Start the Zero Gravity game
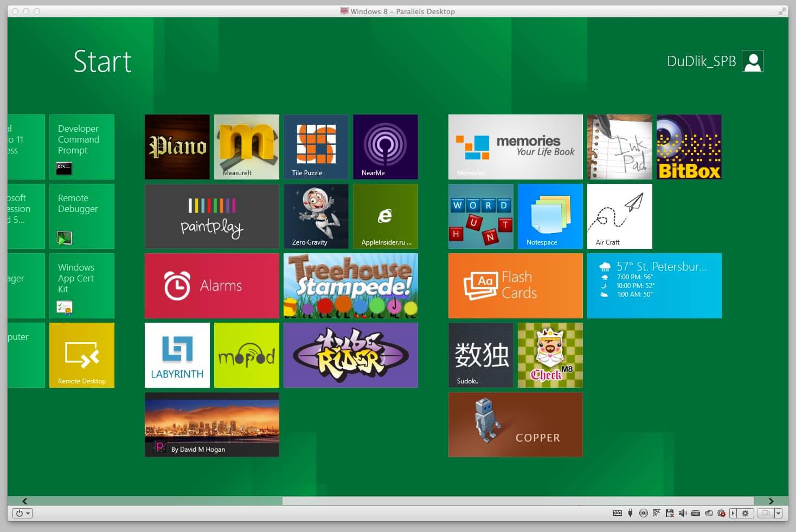Screen dimensions: 796x532 [316, 216]
